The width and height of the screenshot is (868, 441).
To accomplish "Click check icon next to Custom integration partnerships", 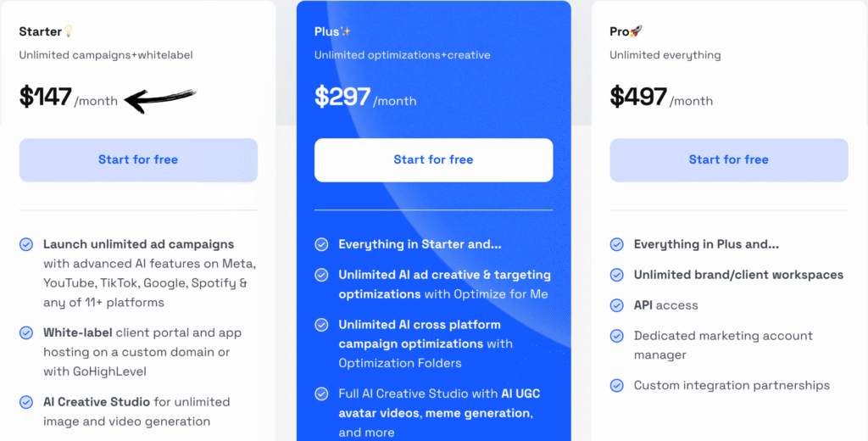I will (x=617, y=386).
